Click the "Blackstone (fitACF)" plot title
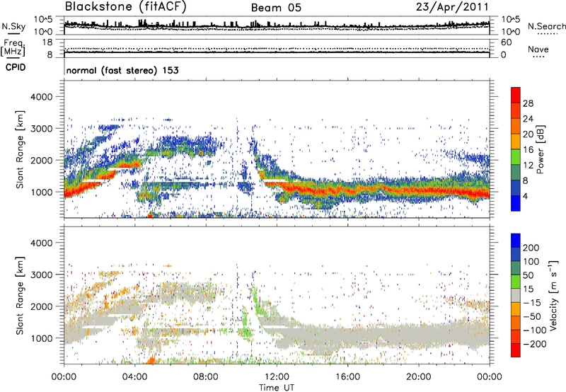 (125, 6)
